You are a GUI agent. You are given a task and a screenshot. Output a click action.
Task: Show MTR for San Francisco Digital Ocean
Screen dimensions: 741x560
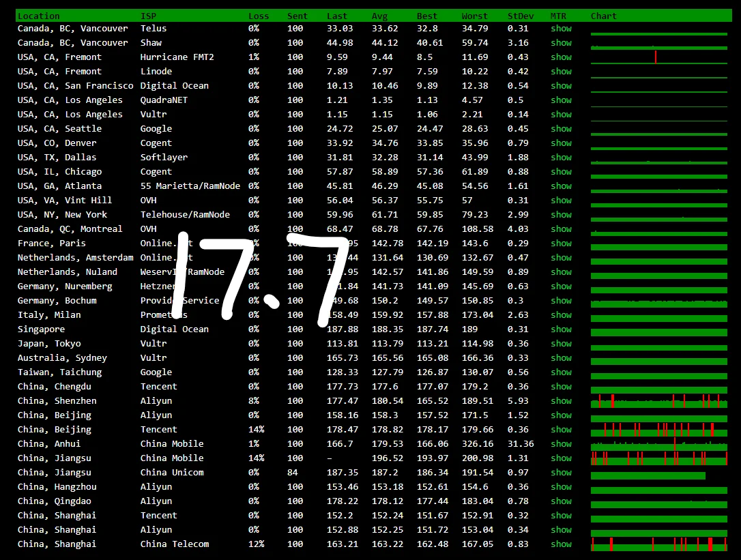[x=561, y=85]
